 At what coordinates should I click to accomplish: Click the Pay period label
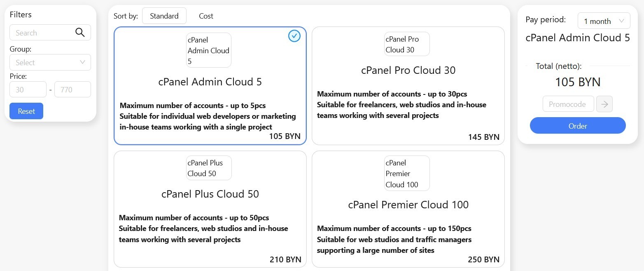(546, 19)
